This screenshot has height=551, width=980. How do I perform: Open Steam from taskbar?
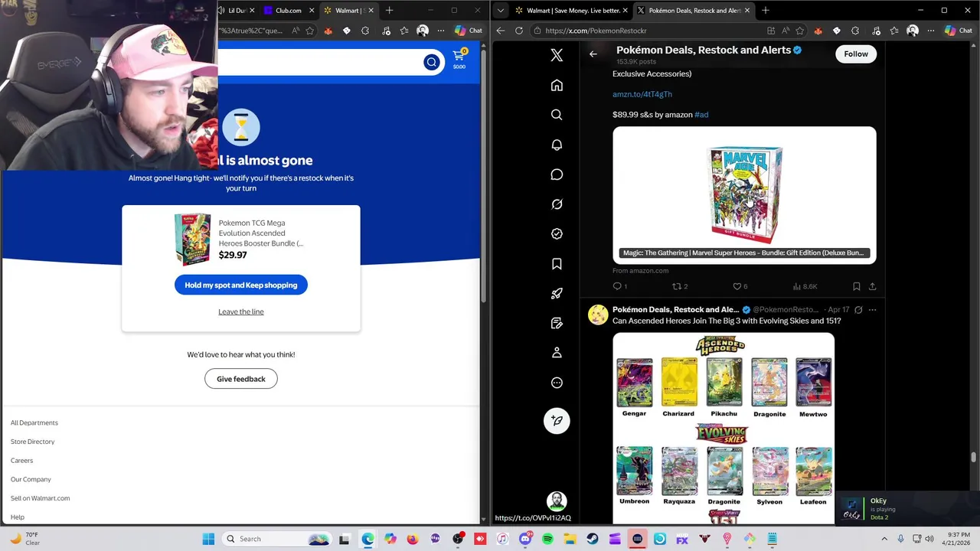point(593,539)
